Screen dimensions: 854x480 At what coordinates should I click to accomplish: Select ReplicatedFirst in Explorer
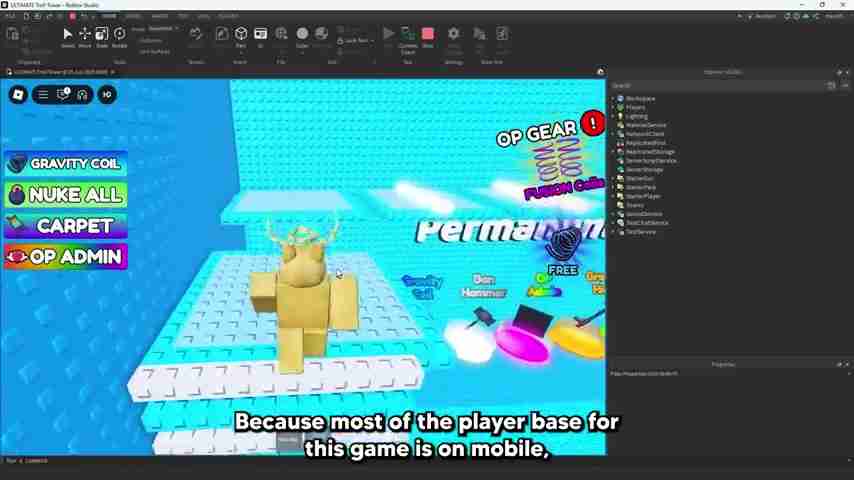pyautogui.click(x=645, y=143)
